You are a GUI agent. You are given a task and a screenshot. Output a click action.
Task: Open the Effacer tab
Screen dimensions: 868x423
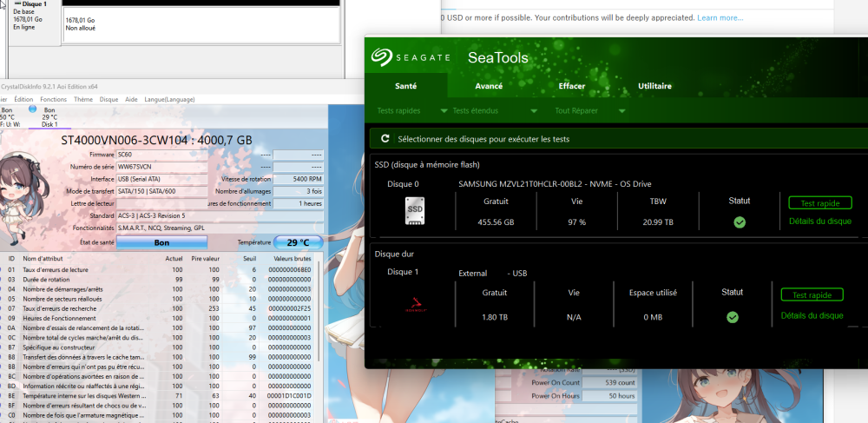[571, 86]
